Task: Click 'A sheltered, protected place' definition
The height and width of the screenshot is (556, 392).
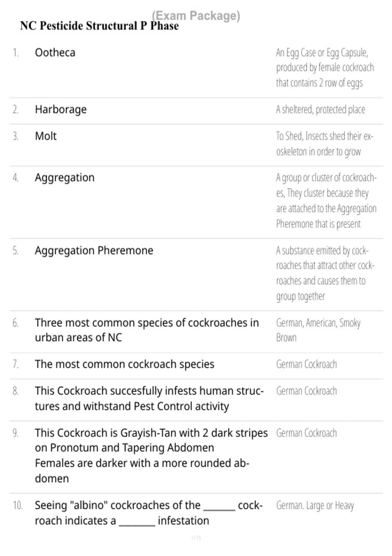Action: point(320,110)
